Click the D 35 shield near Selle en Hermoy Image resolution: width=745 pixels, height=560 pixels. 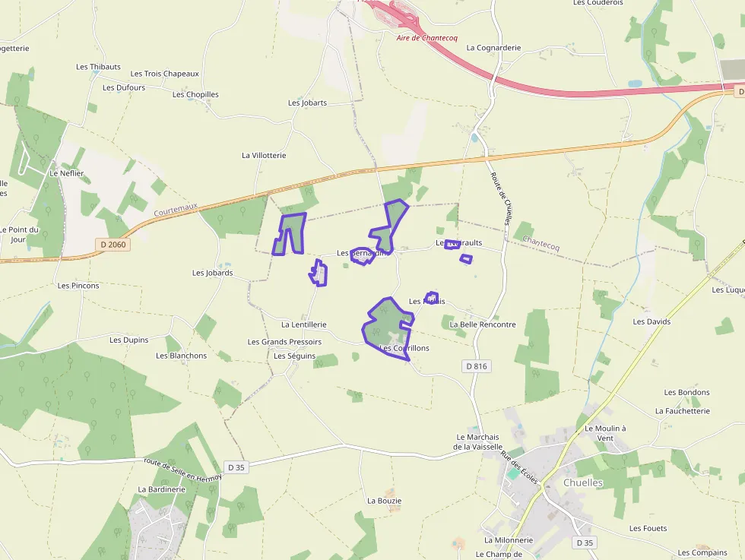click(x=236, y=467)
